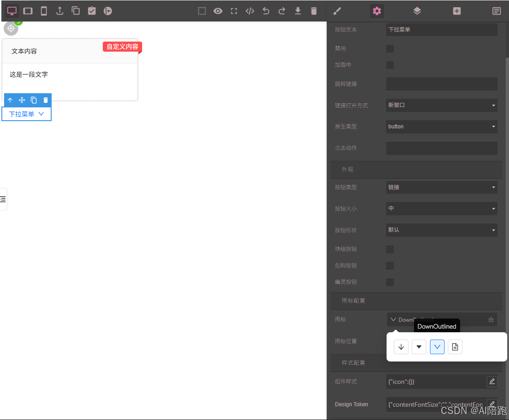Open the left edge collapse list handle
The image size is (509, 420).
[x=3, y=199]
